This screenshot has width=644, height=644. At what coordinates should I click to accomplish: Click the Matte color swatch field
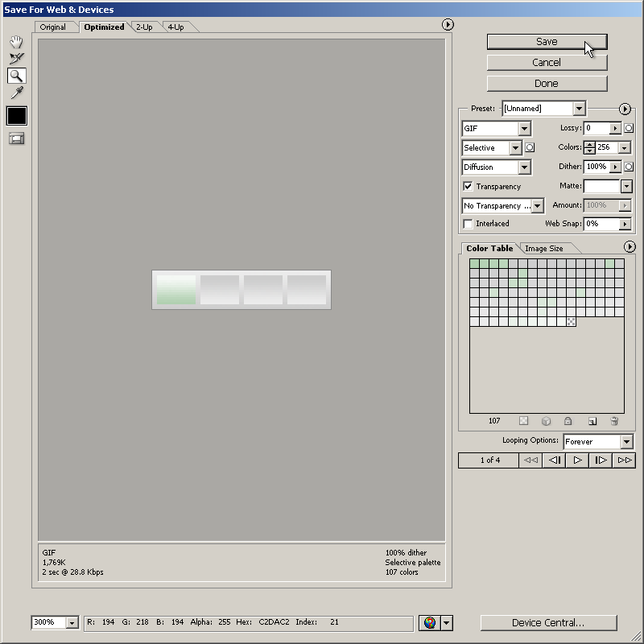601,187
